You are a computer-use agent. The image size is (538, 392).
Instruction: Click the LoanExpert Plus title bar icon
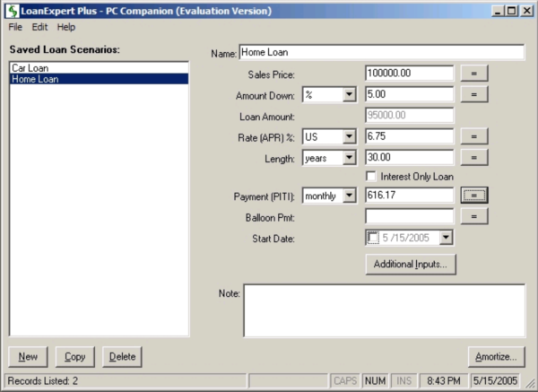[x=11, y=10]
